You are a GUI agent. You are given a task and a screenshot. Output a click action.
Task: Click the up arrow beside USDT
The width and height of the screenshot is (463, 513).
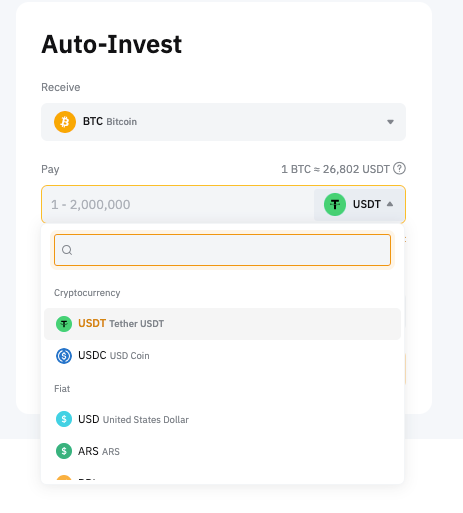pyautogui.click(x=390, y=204)
